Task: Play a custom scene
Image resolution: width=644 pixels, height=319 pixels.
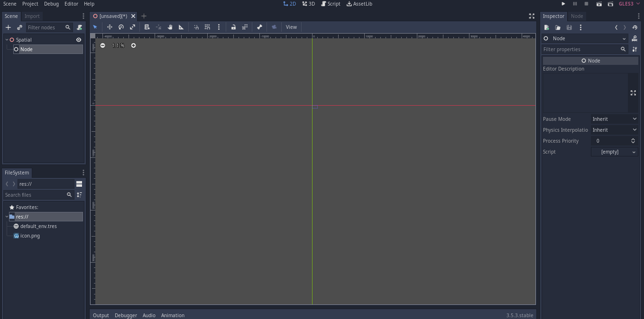Action: pos(610,4)
